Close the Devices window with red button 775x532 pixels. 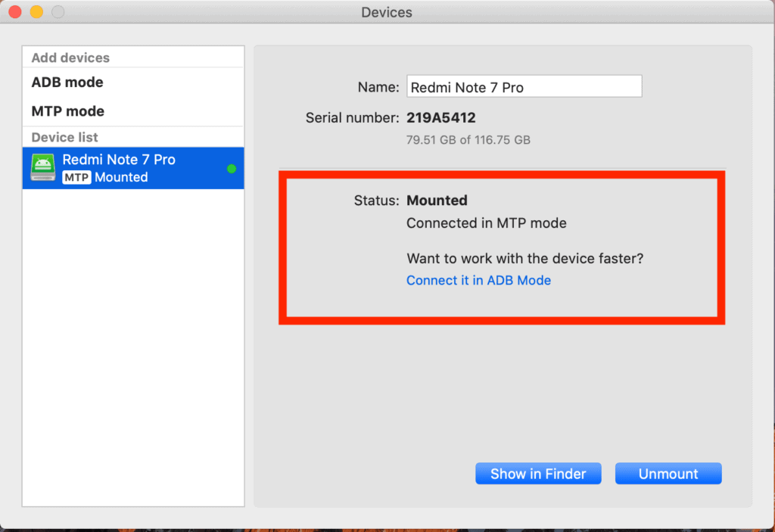click(15, 12)
